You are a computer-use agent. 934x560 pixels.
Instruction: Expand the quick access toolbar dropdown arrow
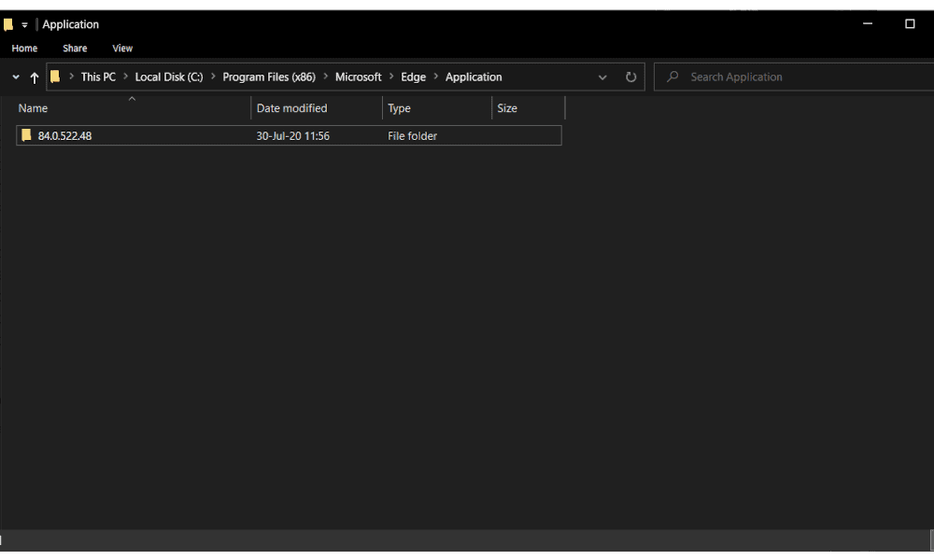pyautogui.click(x=24, y=24)
